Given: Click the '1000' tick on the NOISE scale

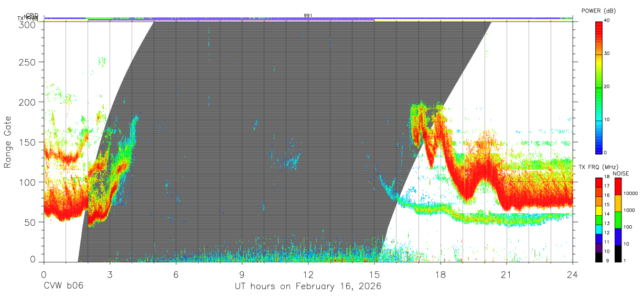Looking at the screenshot, I should [x=630, y=210].
